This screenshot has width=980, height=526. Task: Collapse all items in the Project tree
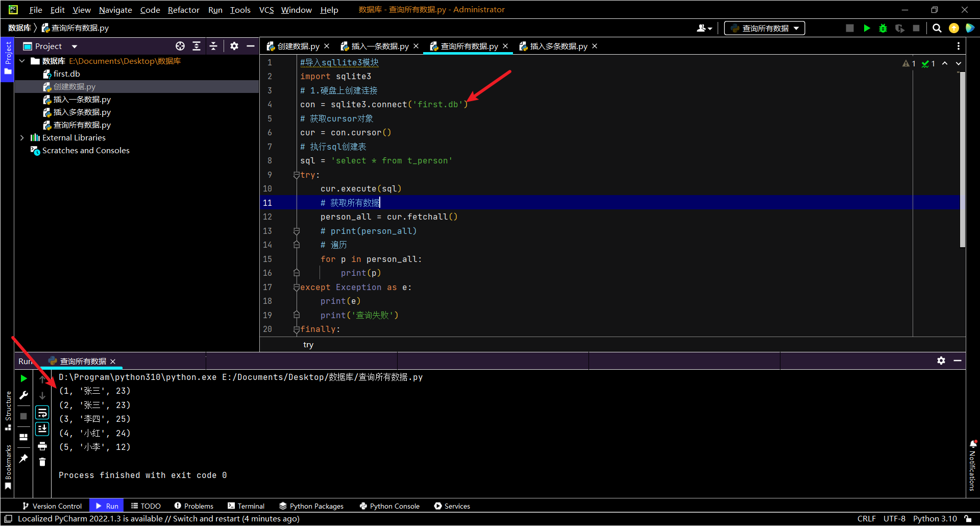(x=214, y=46)
